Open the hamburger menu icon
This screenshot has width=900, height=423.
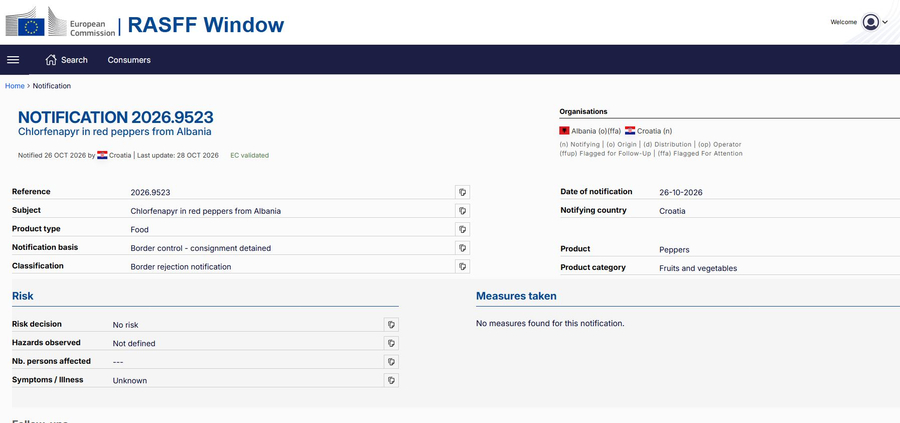click(13, 60)
